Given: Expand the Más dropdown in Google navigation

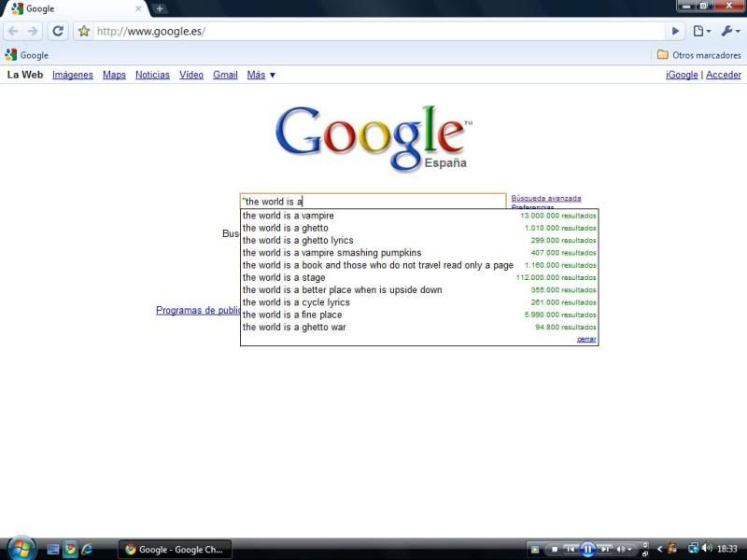Looking at the screenshot, I should pyautogui.click(x=261, y=75).
